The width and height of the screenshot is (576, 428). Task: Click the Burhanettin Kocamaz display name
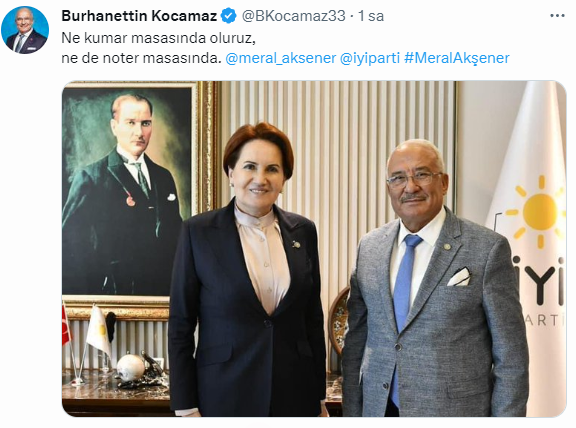[139, 16]
